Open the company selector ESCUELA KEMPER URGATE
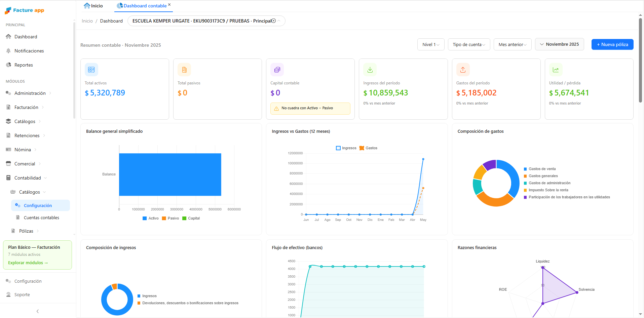This screenshot has height=318, width=644. click(x=206, y=21)
